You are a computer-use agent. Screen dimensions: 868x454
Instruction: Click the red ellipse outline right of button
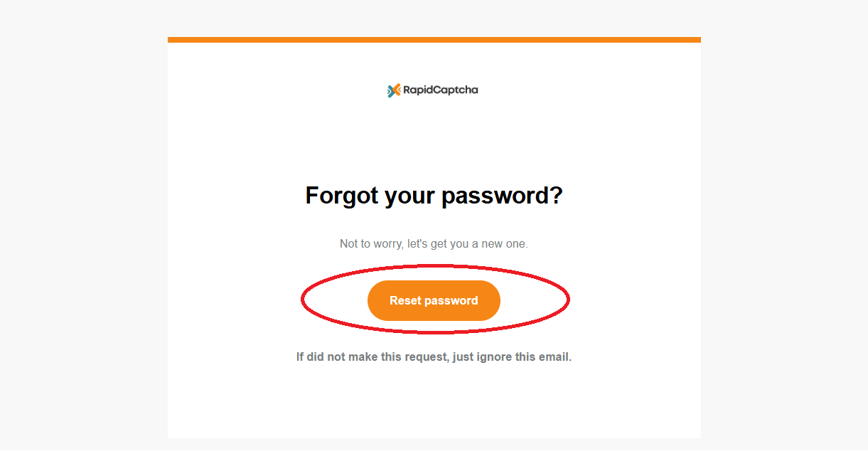click(x=568, y=299)
